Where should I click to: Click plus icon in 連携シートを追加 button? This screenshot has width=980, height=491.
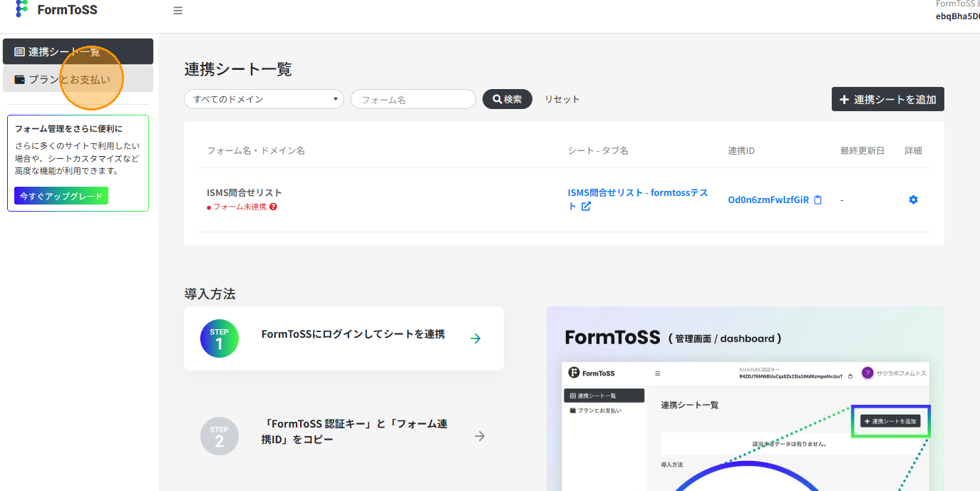coord(845,100)
